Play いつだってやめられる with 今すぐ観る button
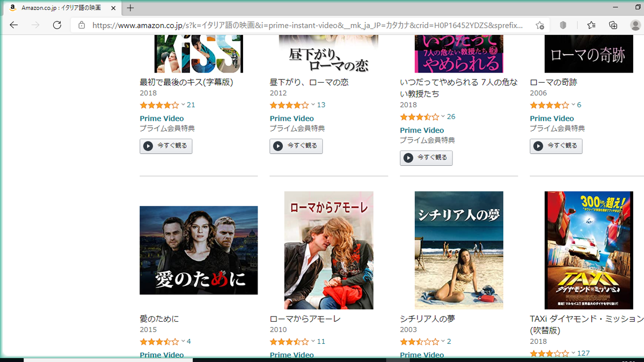Viewport: 644px width, 362px height. click(x=426, y=158)
